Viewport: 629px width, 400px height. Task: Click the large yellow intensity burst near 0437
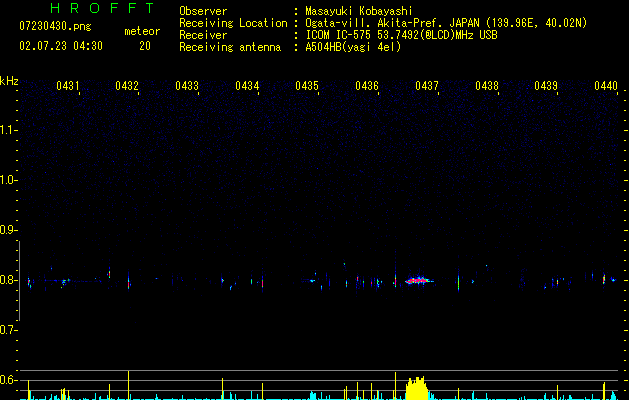pos(417,388)
